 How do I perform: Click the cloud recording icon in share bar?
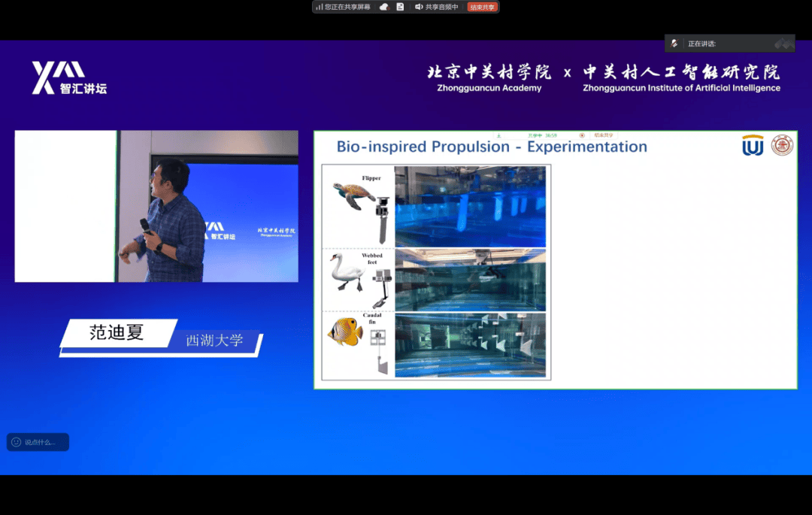[383, 7]
